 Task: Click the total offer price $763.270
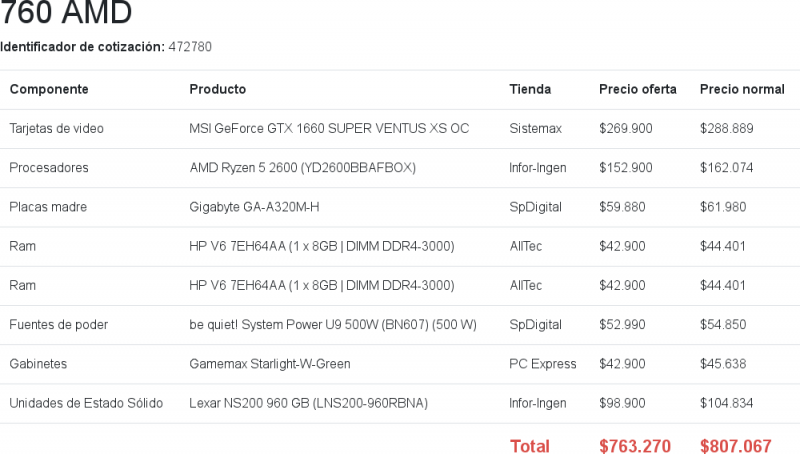pos(634,446)
